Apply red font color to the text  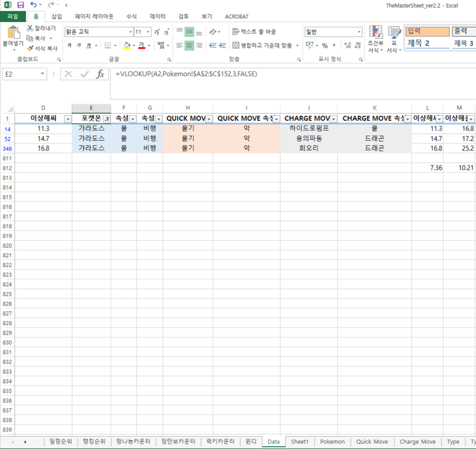(x=142, y=45)
